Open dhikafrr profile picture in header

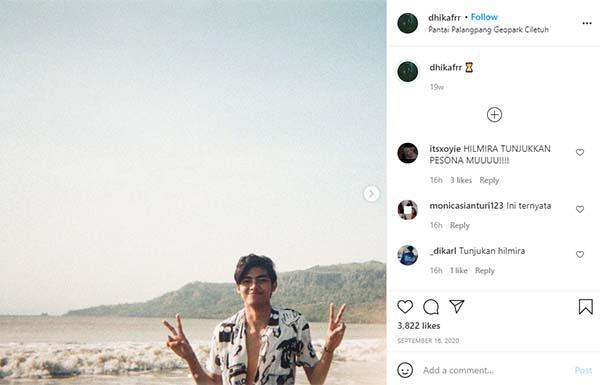tap(408, 23)
